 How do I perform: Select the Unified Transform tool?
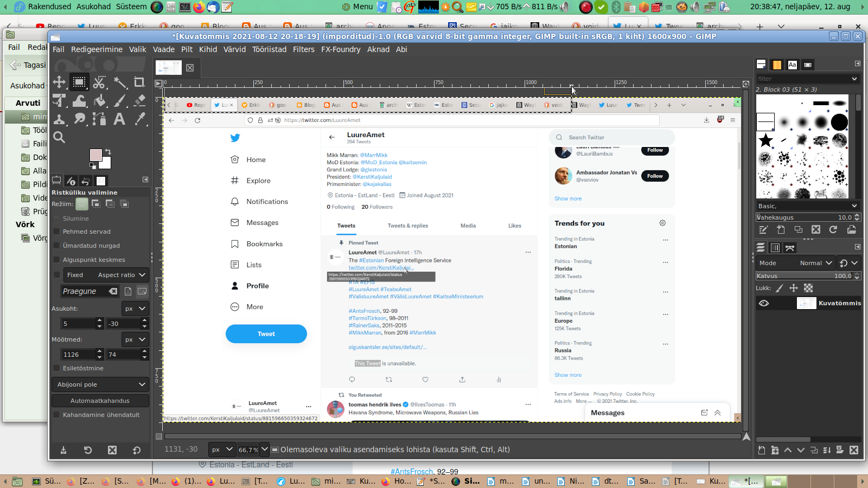[59, 101]
